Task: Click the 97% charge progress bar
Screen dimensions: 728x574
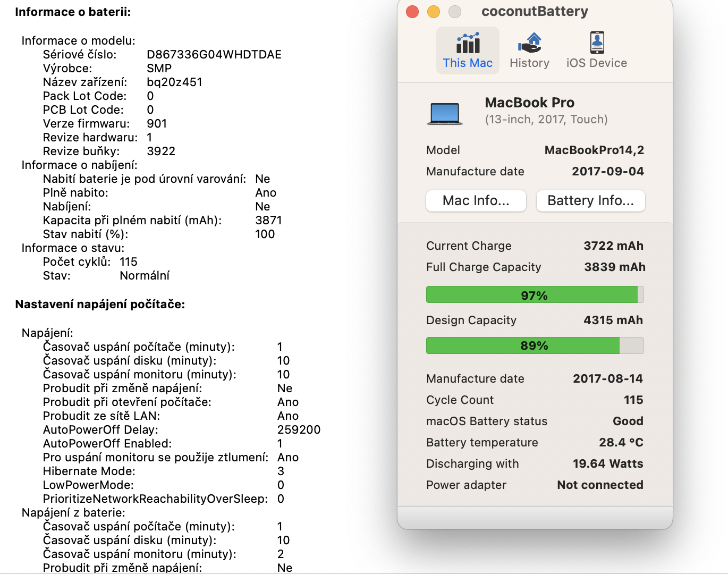Action: coord(535,294)
